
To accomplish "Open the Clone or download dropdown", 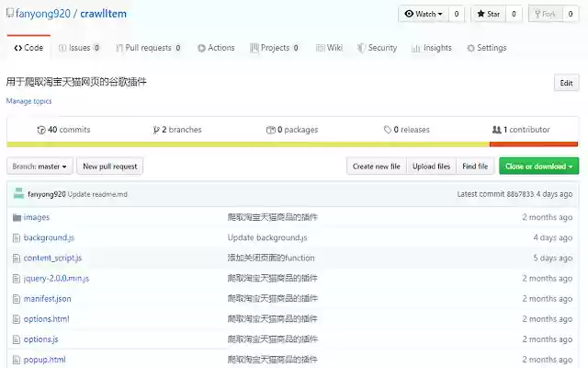I will 539,167.
